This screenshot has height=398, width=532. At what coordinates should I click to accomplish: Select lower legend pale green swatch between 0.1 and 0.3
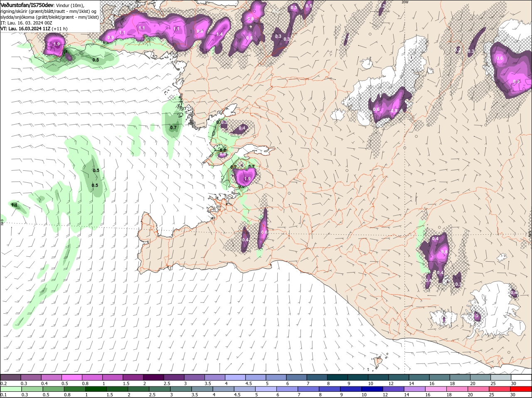pyautogui.click(x=11, y=389)
